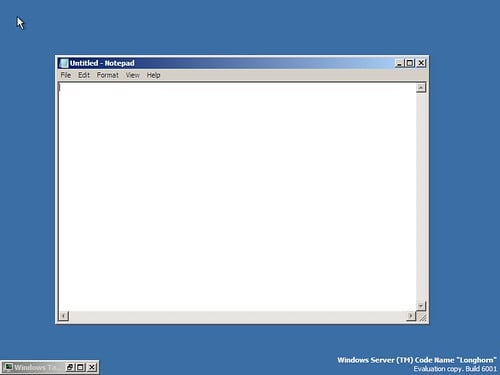Click the resize grip in Notepad's corner
Image resolution: width=500 pixels, height=375 pixels.
point(422,317)
